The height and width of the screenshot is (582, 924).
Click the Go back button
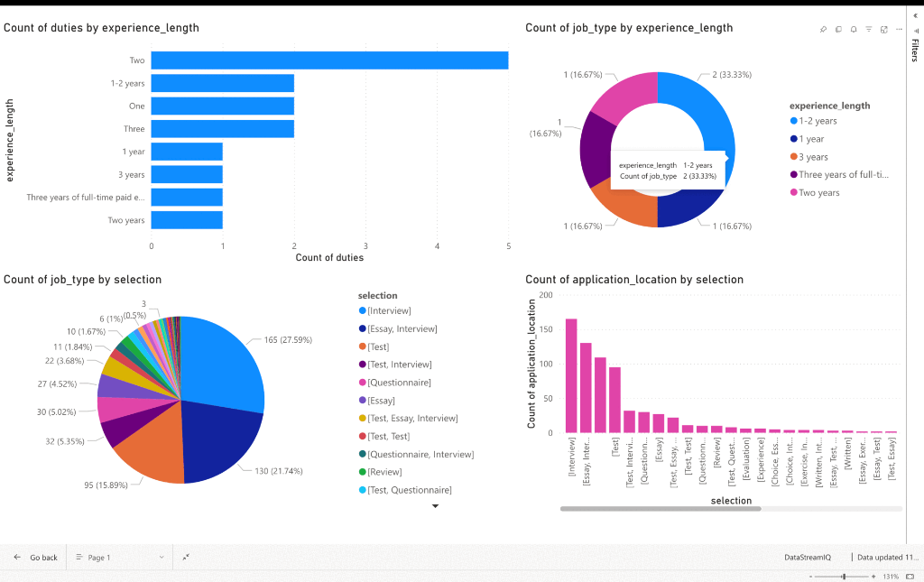tap(36, 558)
